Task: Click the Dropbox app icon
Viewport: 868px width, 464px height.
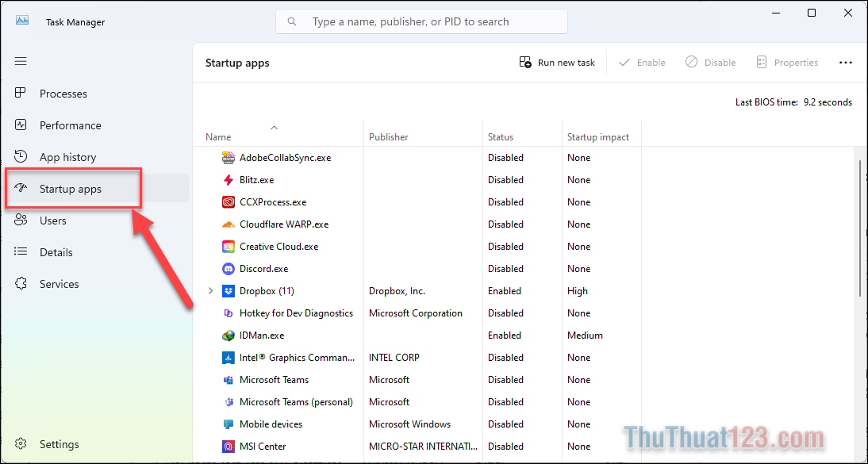Action: 228,290
